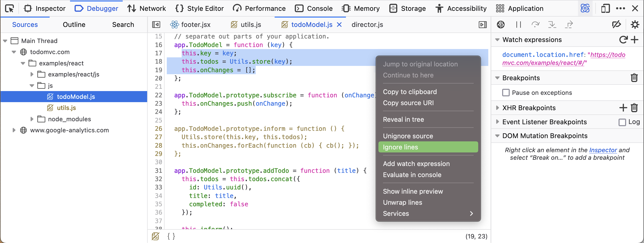Click the step over icon
This screenshot has width=644, height=243.
pos(535,25)
